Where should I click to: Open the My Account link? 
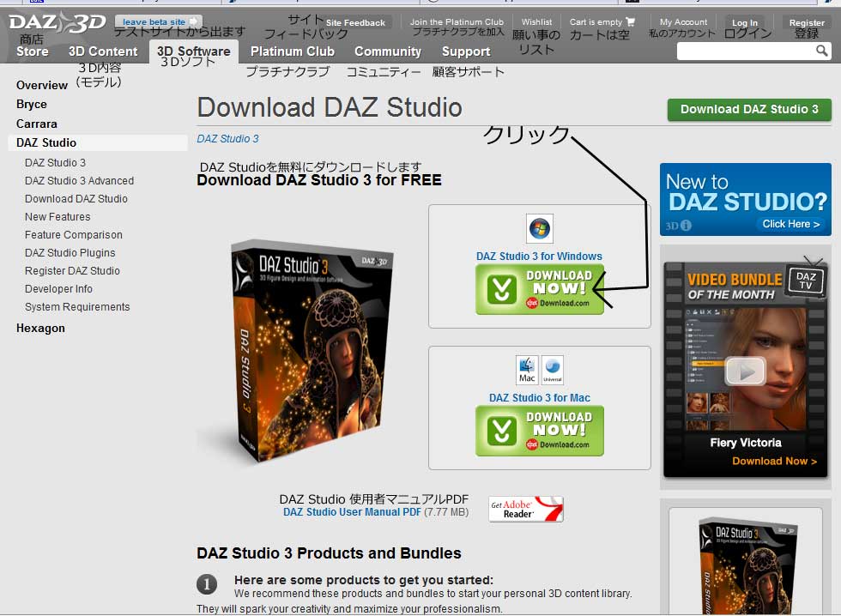pyautogui.click(x=683, y=22)
